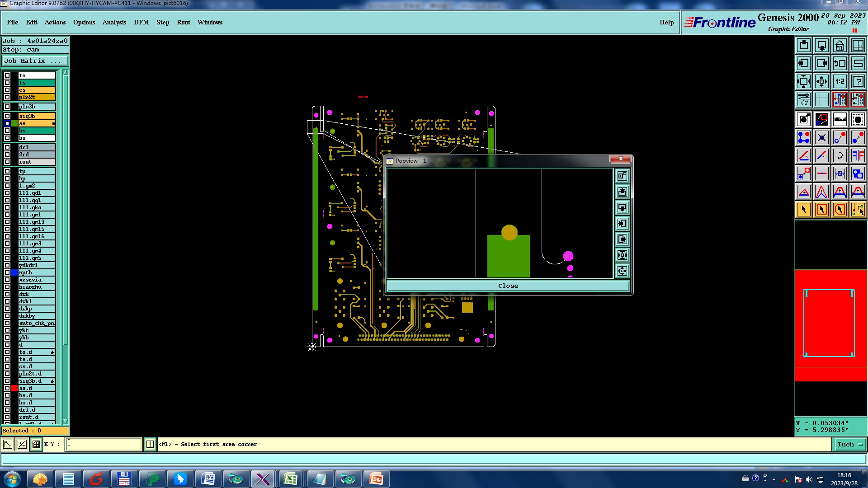Toggle display of the drl layer
The width and height of the screenshot is (868, 488).
(7, 147)
